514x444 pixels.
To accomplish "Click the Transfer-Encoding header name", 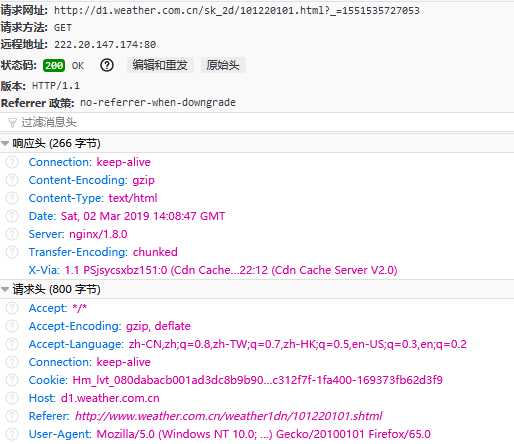I will tap(78, 252).
